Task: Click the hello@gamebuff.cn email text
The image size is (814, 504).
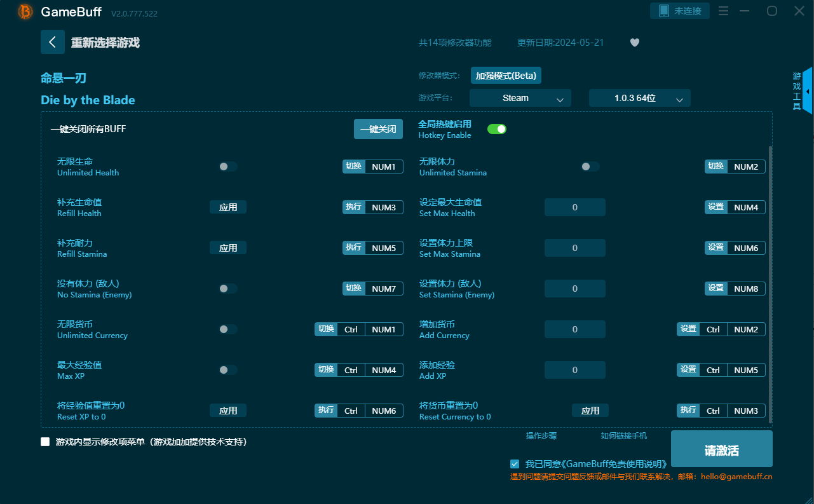Action: coord(736,476)
